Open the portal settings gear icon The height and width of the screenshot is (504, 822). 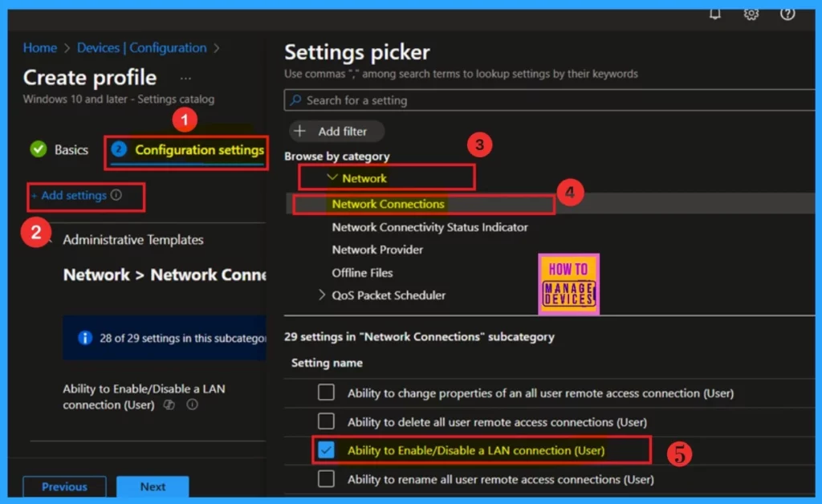tap(751, 14)
